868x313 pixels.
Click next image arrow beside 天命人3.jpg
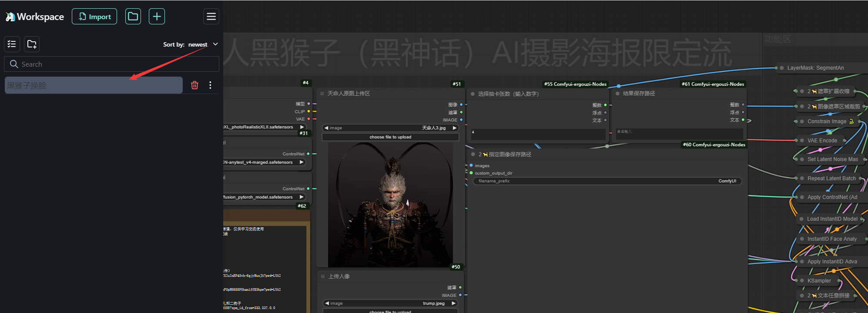click(x=454, y=128)
